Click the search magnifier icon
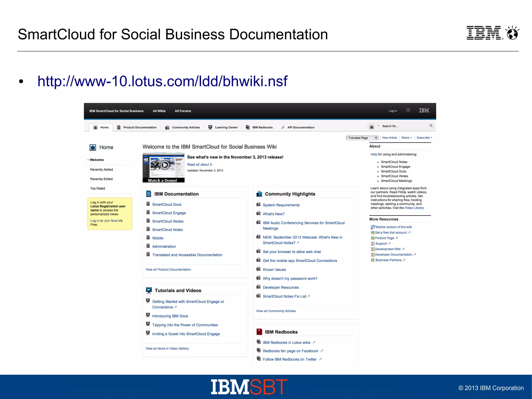Screen dimensions: 532x399 pyautogui.click(x=431, y=126)
